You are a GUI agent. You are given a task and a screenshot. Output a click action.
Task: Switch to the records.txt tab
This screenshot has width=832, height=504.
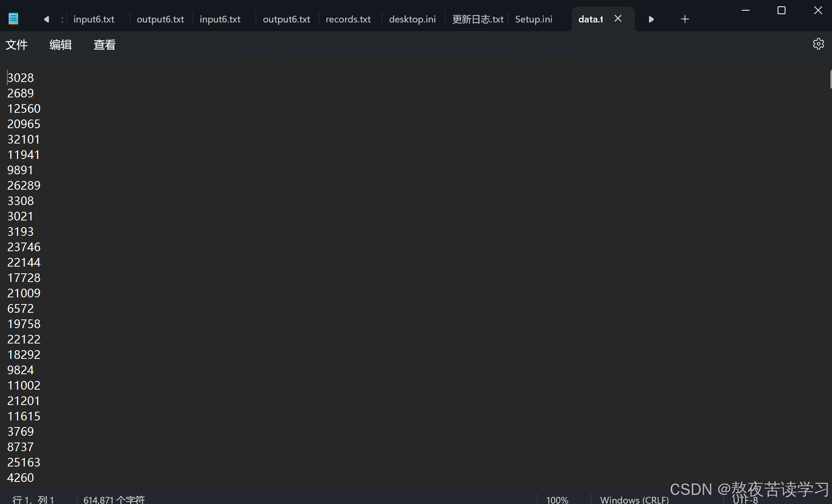tap(348, 19)
